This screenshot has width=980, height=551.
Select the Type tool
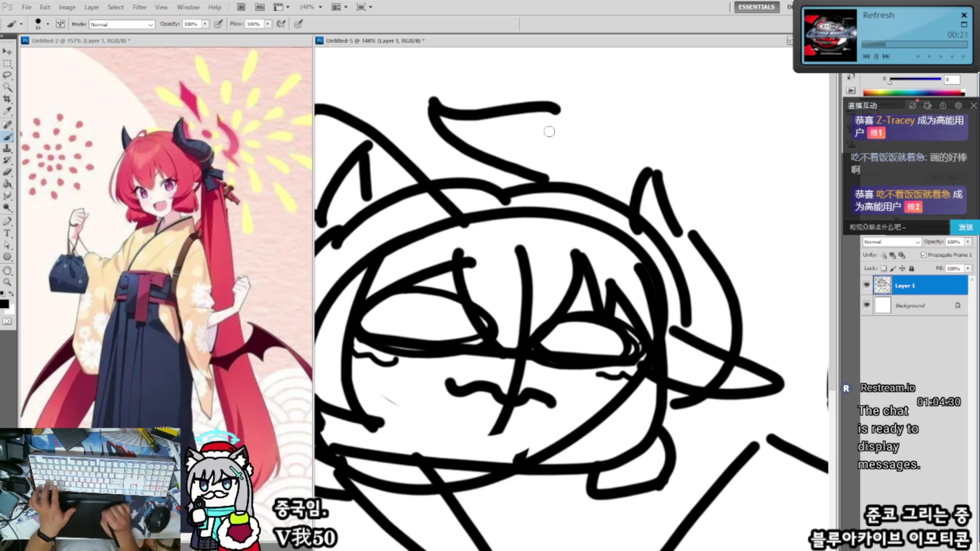(x=7, y=233)
